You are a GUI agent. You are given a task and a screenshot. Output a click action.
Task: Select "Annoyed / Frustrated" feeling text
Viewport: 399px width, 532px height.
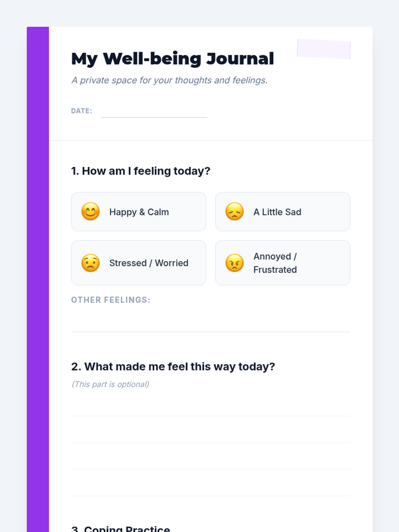point(275,263)
